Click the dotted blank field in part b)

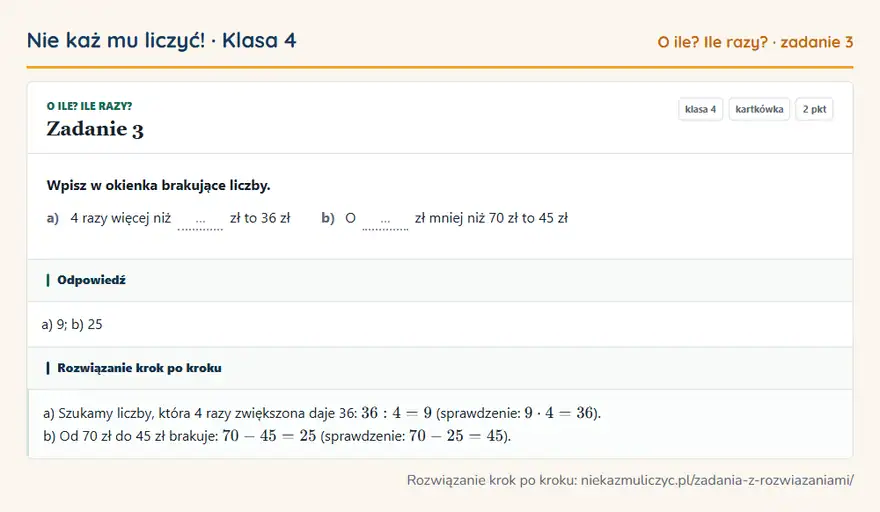pos(385,222)
